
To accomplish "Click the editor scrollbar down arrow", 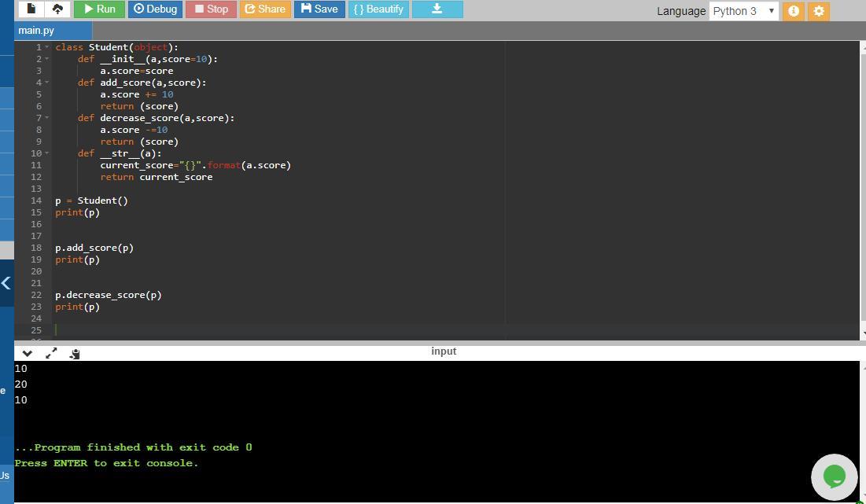I will (863, 333).
